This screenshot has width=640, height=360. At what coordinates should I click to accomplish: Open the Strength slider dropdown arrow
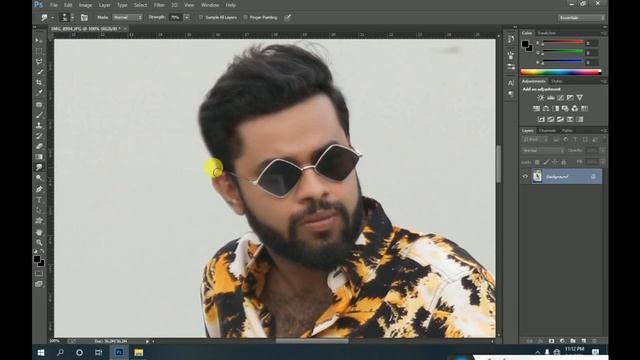click(x=187, y=18)
